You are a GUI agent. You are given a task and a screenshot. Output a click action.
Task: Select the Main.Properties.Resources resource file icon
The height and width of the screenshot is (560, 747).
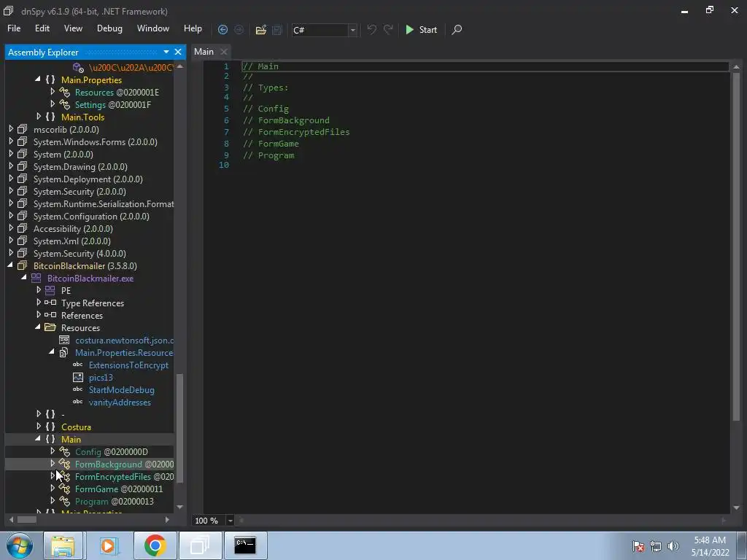pyautogui.click(x=64, y=352)
